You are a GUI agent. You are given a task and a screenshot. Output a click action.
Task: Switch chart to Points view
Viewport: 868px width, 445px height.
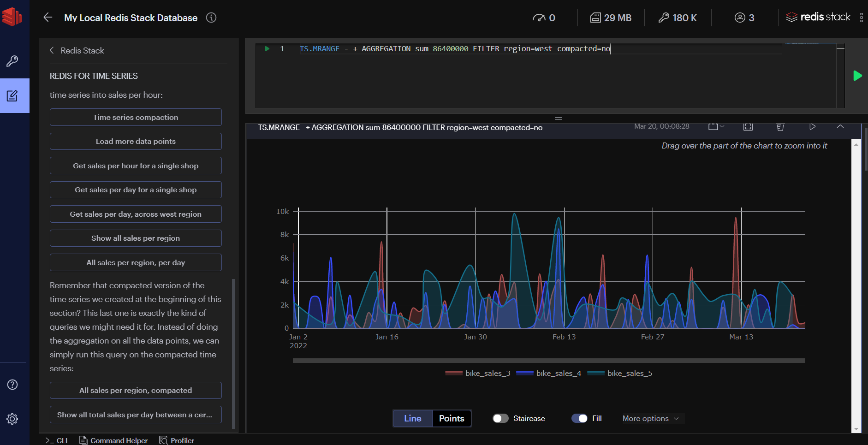(x=452, y=418)
